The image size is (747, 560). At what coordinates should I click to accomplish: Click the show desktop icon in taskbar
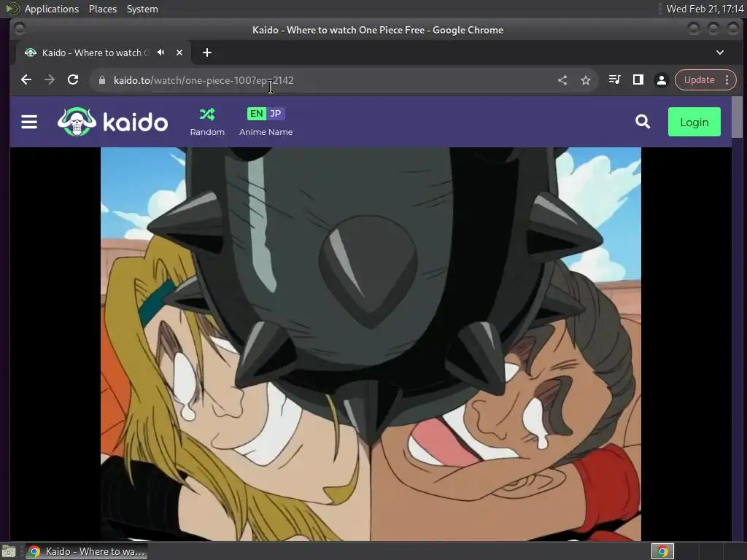[x=9, y=551]
